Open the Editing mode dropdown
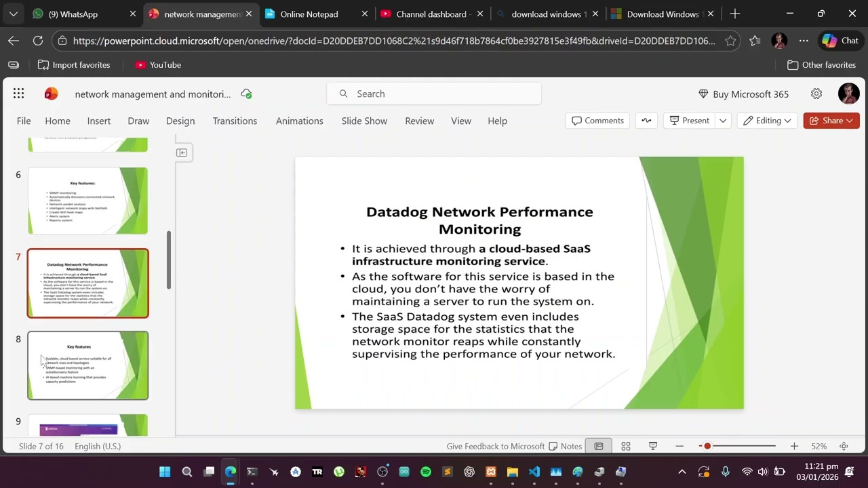 767,121
